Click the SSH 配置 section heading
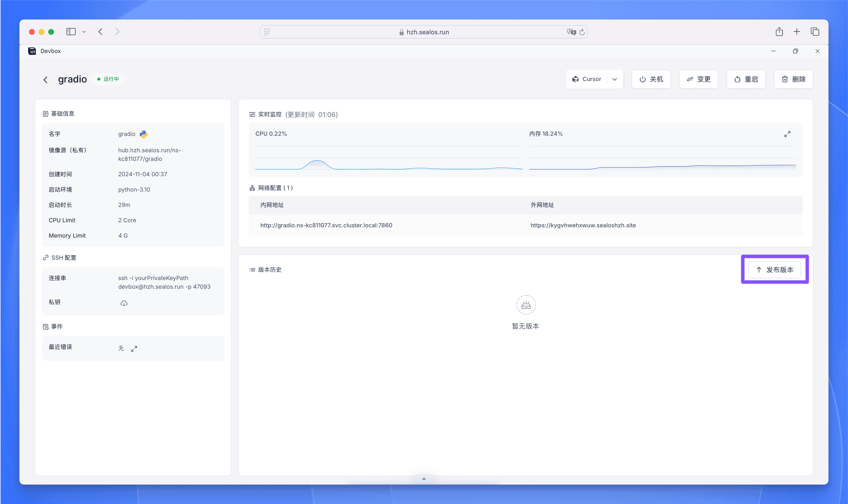This screenshot has height=504, width=848. (x=64, y=258)
